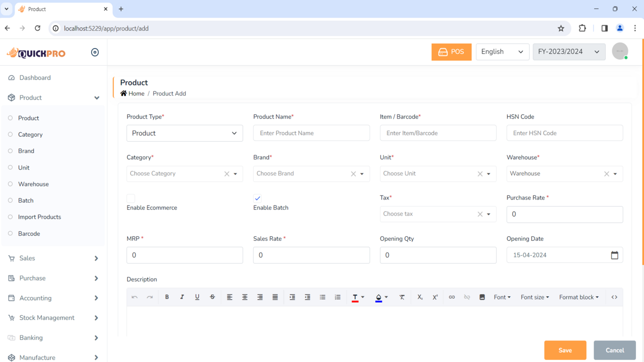Click the clear formatting icon

point(402,297)
